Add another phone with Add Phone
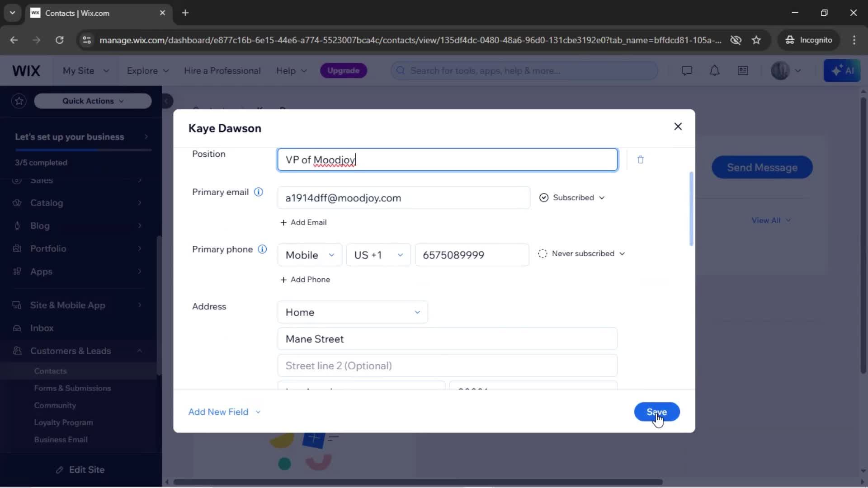Screen dimensions: 868x488 [305, 280]
